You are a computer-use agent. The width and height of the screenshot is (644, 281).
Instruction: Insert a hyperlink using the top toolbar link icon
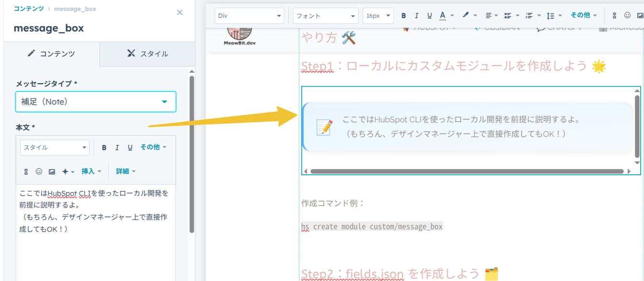pyautogui.click(x=615, y=15)
